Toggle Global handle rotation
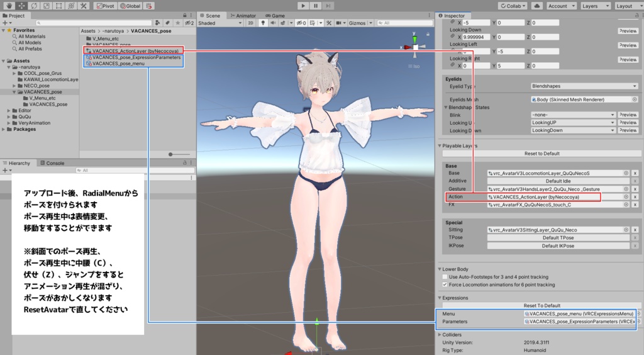This screenshot has height=355, width=644. 130,6
